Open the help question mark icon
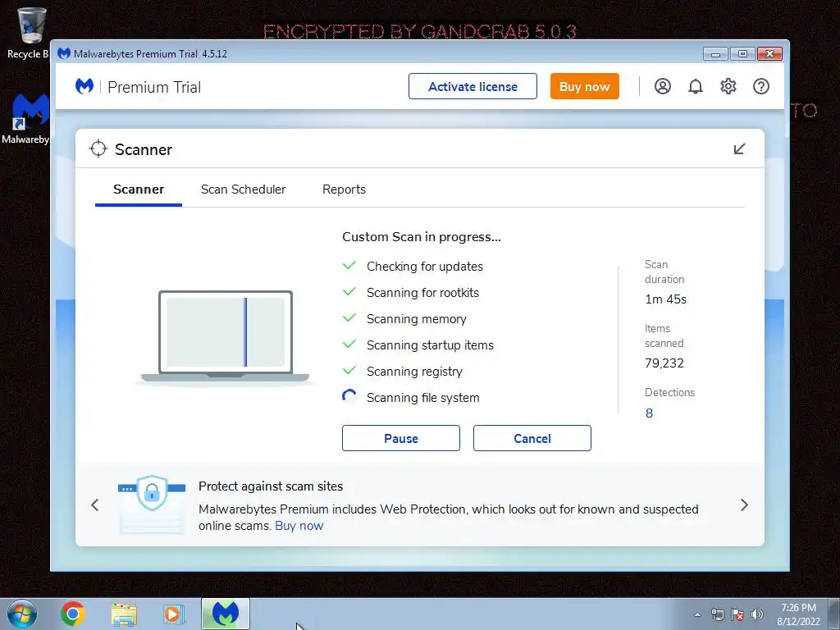 [760, 86]
